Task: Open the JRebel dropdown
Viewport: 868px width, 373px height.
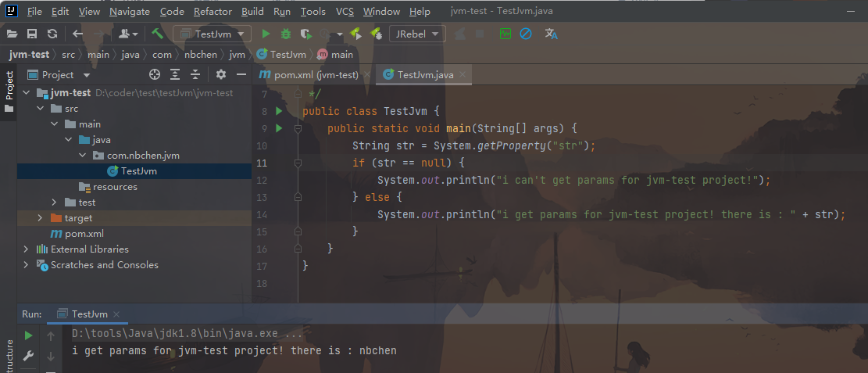Action: (x=417, y=34)
